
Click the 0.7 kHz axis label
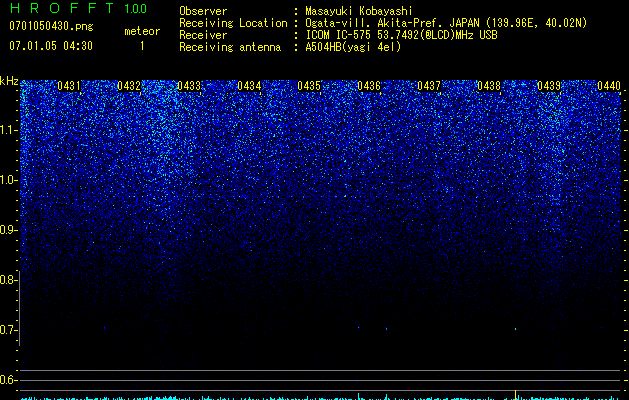coord(8,330)
